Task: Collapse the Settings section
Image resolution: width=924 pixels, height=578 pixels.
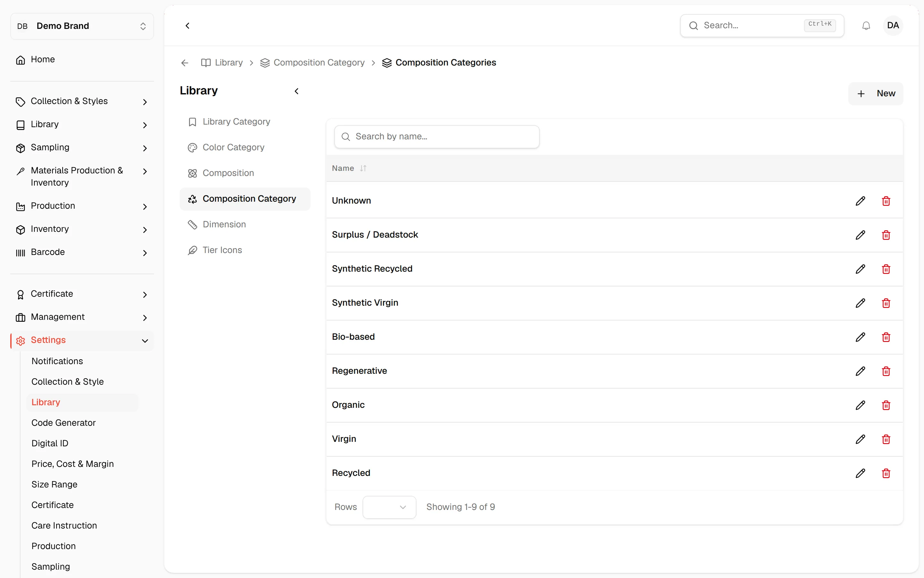Action: point(82,340)
